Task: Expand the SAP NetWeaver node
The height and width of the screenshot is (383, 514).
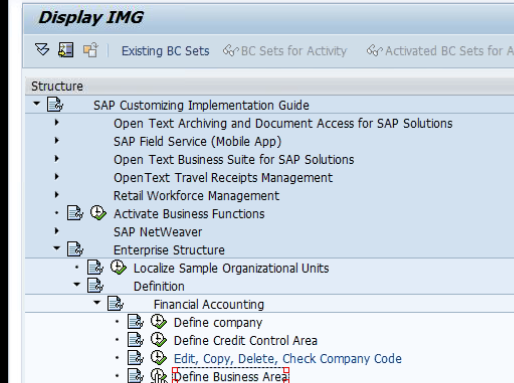Action: coord(57,231)
